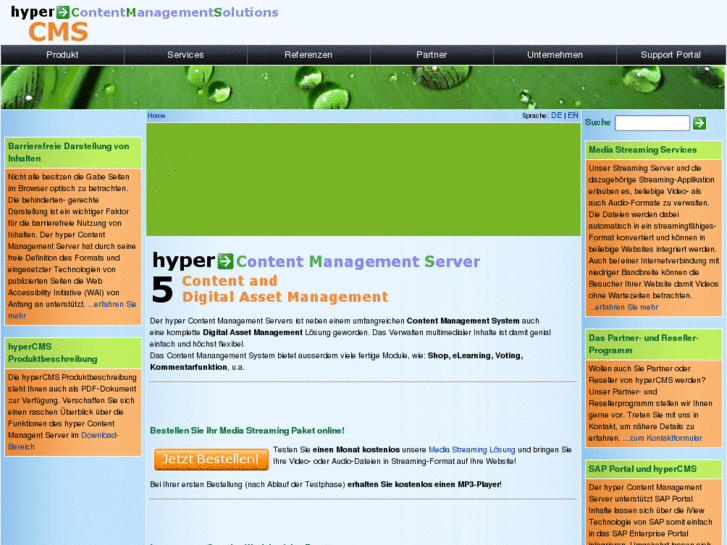Open the zum Kontaktformular link
Screen dimensions: 727x545
662,438
